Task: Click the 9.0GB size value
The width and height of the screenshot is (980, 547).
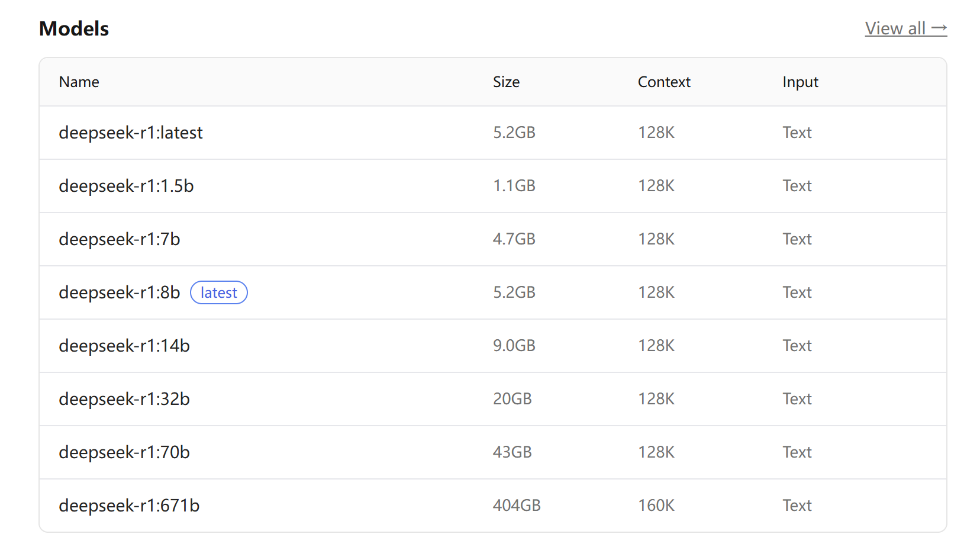Action: point(514,346)
